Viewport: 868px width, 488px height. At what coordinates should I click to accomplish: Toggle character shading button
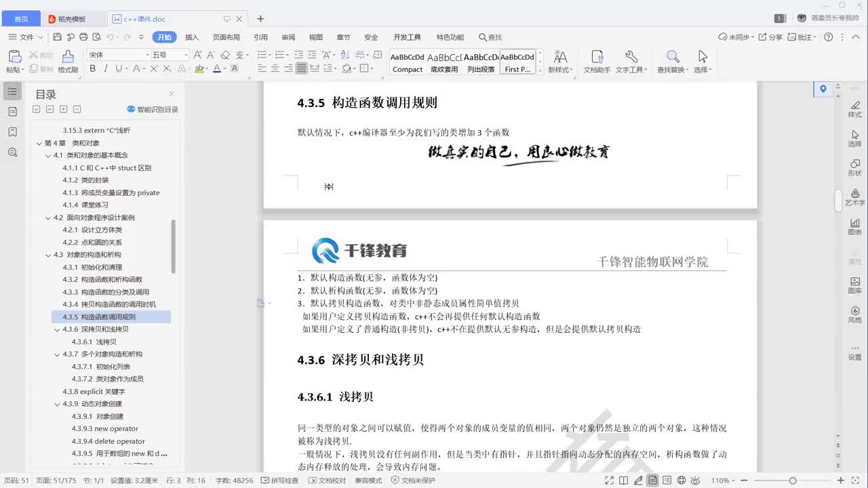pos(235,68)
